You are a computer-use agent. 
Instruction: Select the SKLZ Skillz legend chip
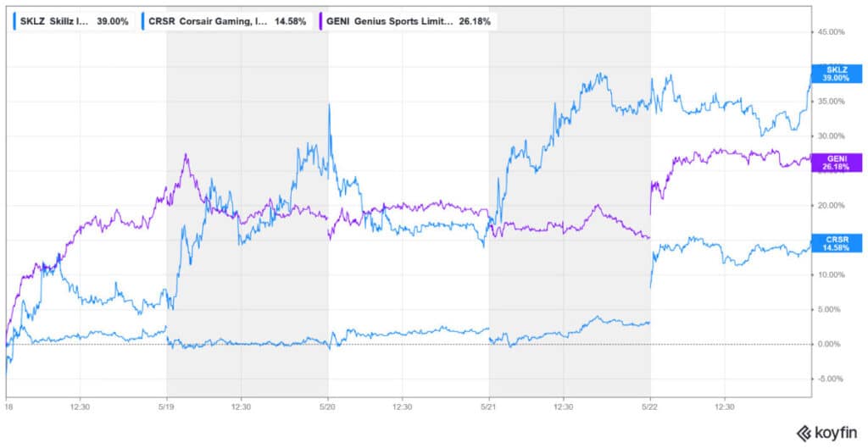click(x=74, y=21)
